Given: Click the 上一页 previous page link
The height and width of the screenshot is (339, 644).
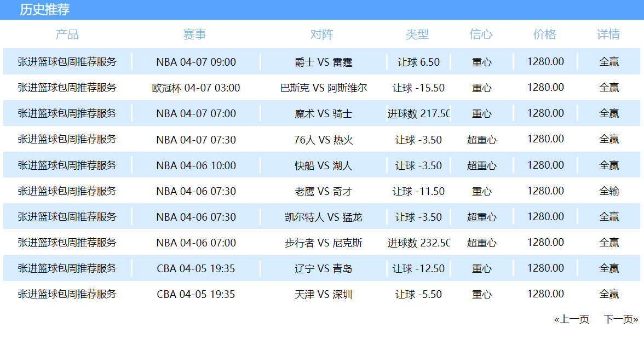Looking at the screenshot, I should [x=572, y=319].
